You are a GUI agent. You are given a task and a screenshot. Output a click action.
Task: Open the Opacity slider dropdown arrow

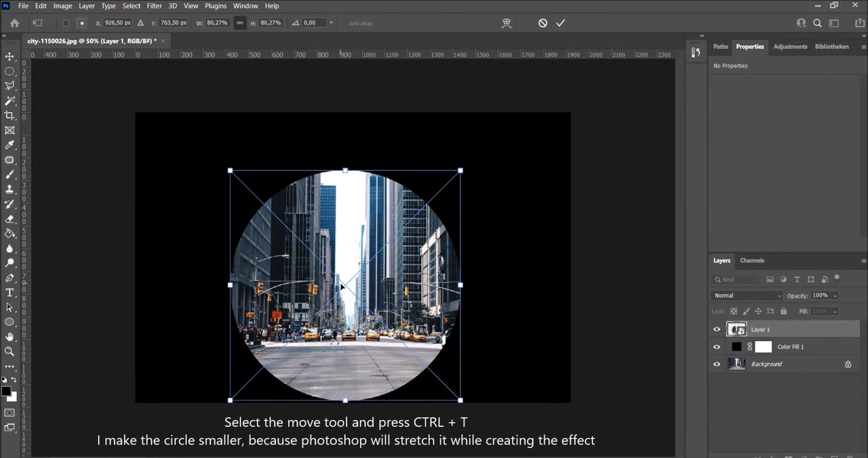click(835, 296)
